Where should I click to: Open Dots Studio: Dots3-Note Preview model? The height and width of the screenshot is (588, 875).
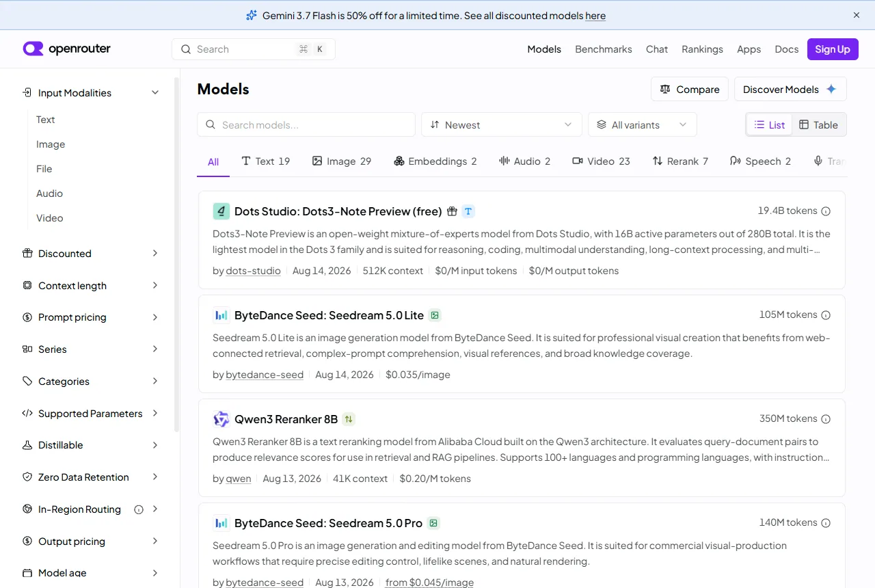coord(338,211)
